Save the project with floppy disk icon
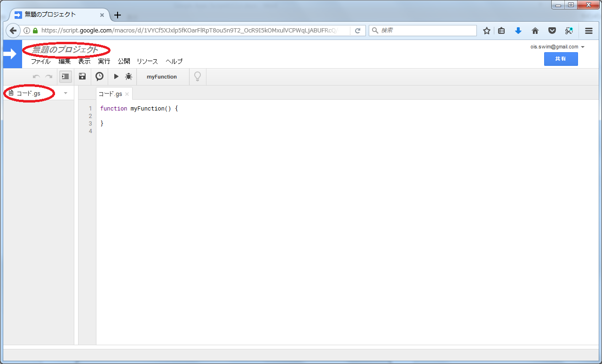602x364 pixels. click(82, 76)
